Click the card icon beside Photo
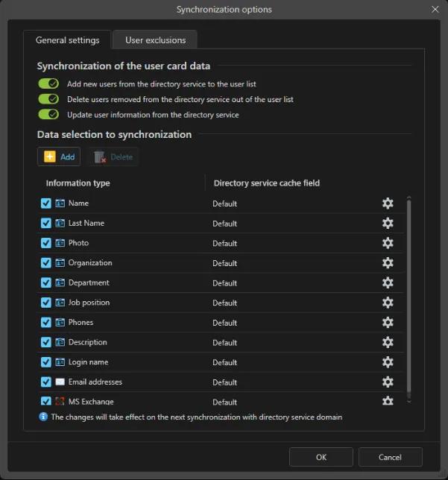 [x=60, y=243]
